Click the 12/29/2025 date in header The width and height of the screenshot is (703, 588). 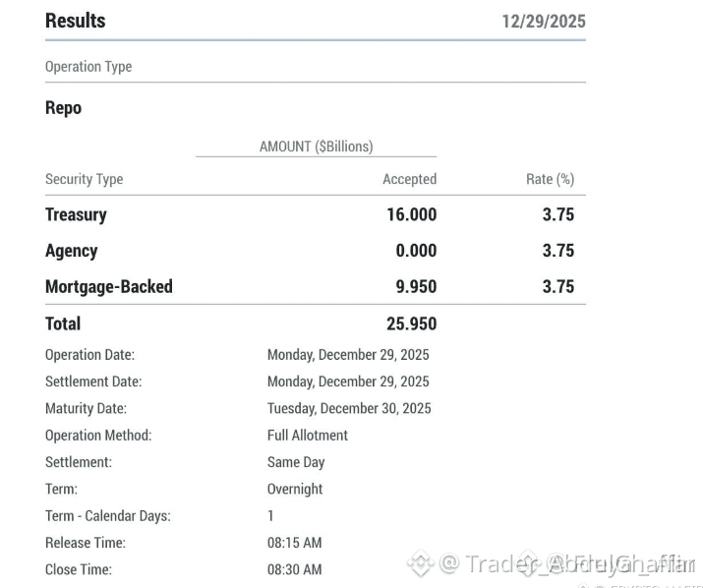pyautogui.click(x=543, y=22)
